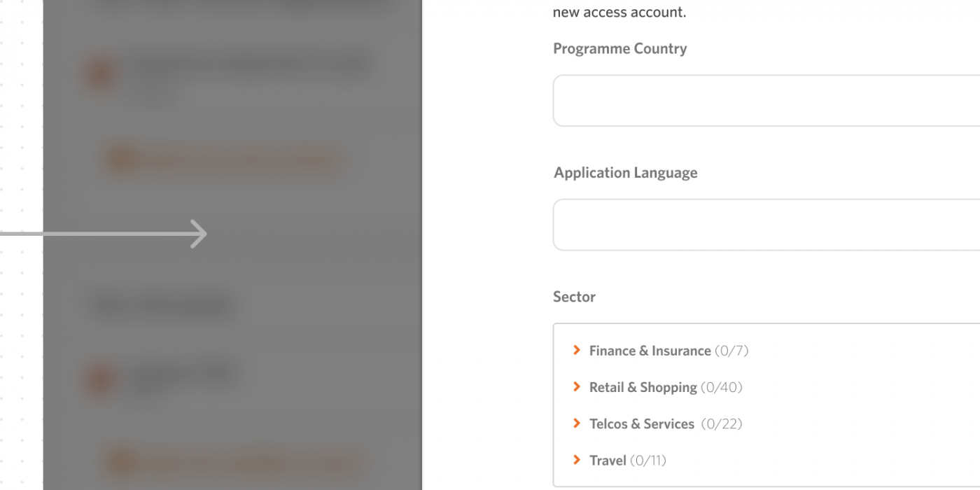
Task: Click the (0/11) count for Travel
Action: coord(648,460)
